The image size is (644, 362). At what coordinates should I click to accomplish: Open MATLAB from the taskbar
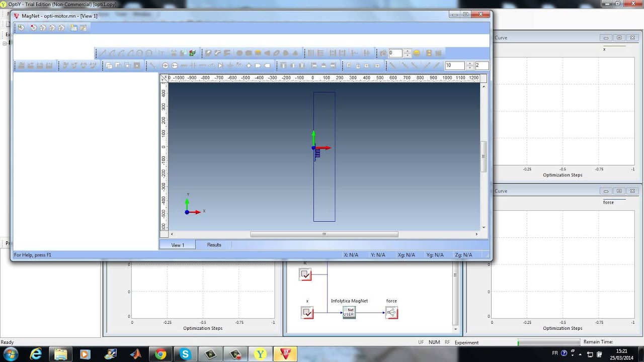(x=136, y=354)
